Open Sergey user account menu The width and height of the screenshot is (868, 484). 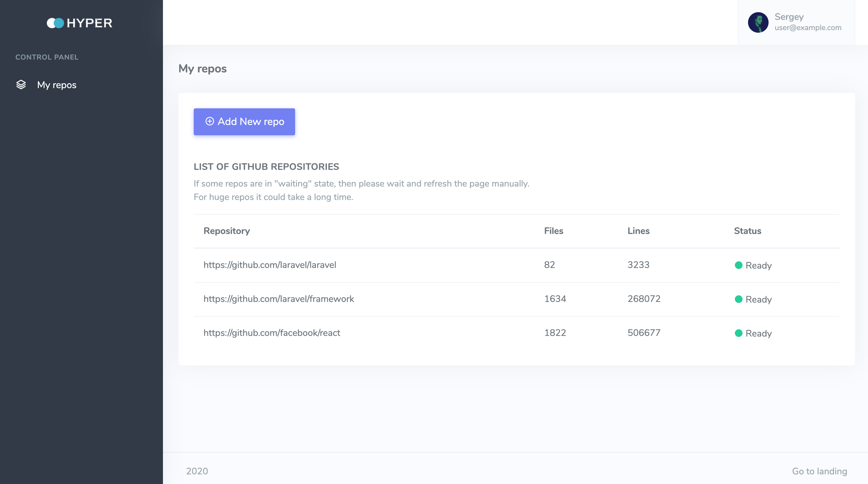789,17
